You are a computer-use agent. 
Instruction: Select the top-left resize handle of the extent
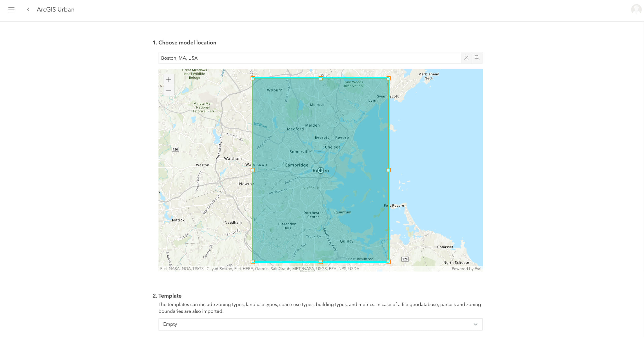pyautogui.click(x=252, y=78)
